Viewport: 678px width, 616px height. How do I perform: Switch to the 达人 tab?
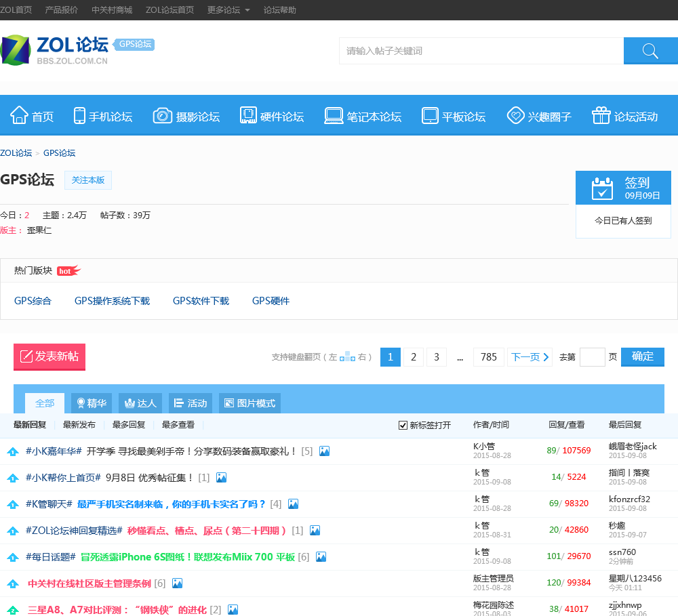140,403
